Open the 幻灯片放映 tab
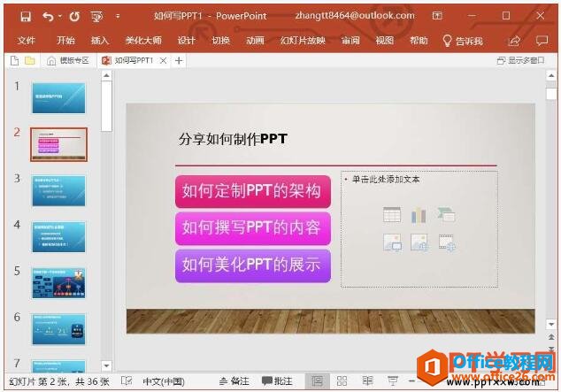 (x=303, y=41)
